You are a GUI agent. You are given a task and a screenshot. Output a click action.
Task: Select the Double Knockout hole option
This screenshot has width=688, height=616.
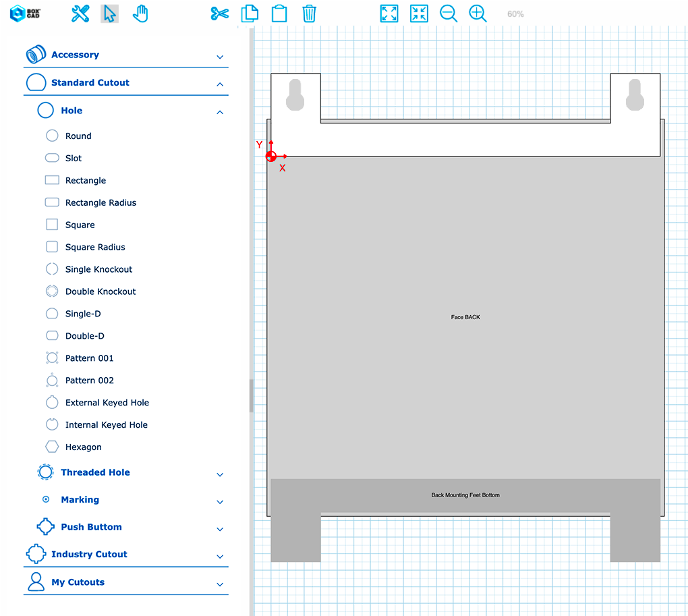[100, 291]
